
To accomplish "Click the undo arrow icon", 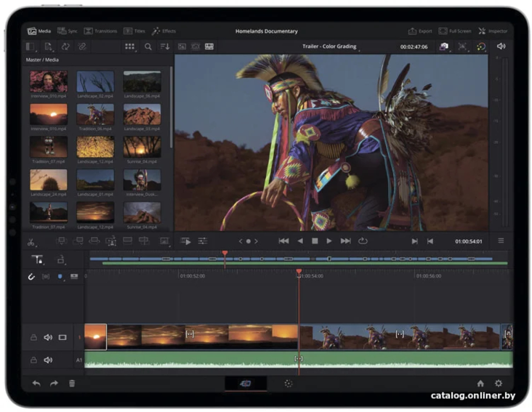I will pyautogui.click(x=36, y=383).
